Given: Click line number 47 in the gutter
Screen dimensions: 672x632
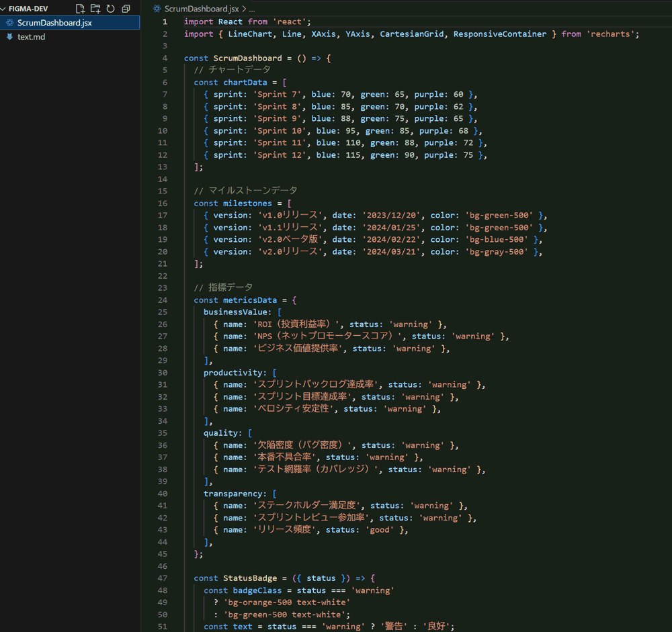Looking at the screenshot, I should 163,578.
